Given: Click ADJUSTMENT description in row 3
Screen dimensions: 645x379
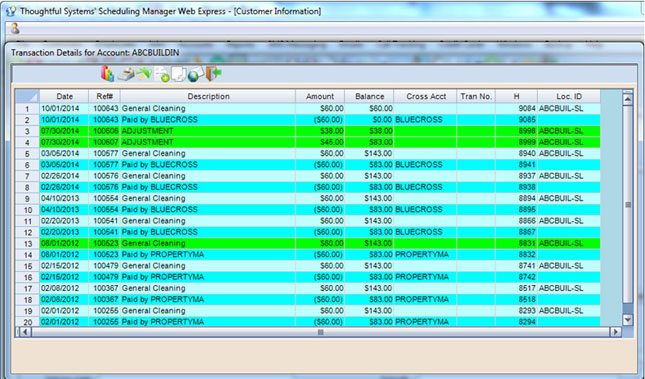Looking at the screenshot, I should click(148, 131).
